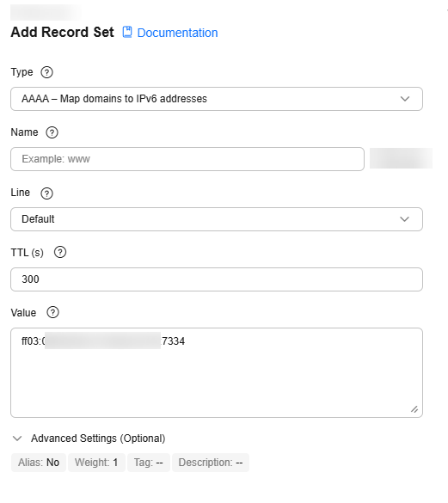Click the resize handle of the Value box

[414, 409]
